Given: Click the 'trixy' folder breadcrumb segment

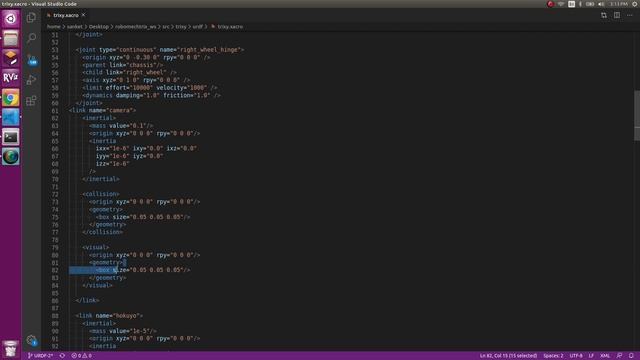Looking at the screenshot, I should [181, 27].
